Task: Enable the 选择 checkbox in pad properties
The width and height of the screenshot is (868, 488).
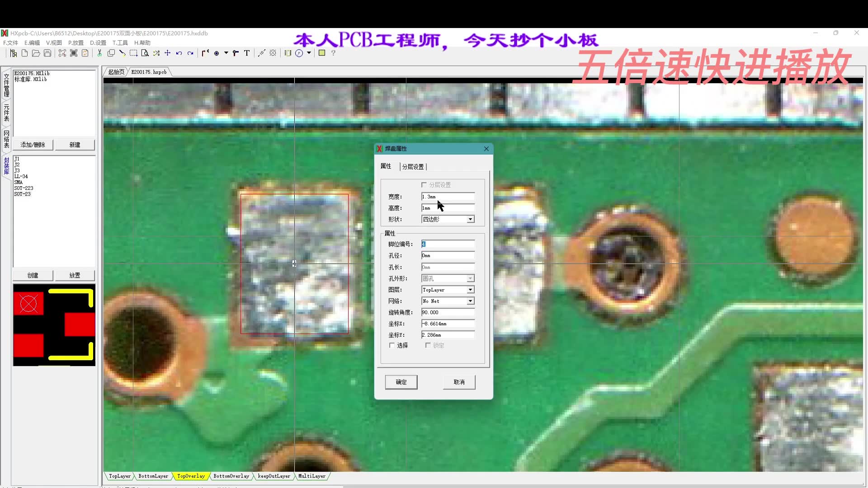Action: (x=392, y=345)
